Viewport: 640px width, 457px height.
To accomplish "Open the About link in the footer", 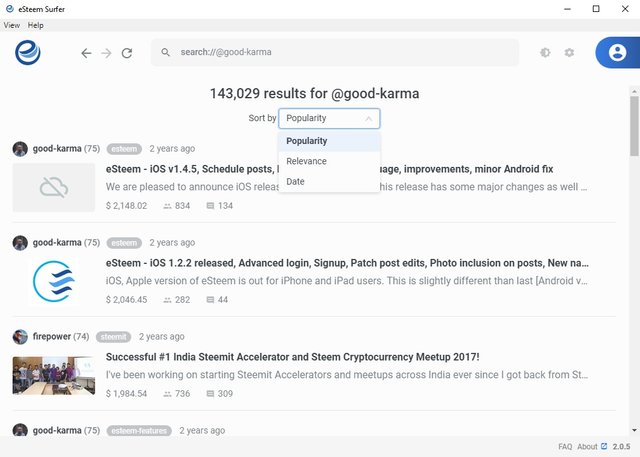I will point(587,447).
